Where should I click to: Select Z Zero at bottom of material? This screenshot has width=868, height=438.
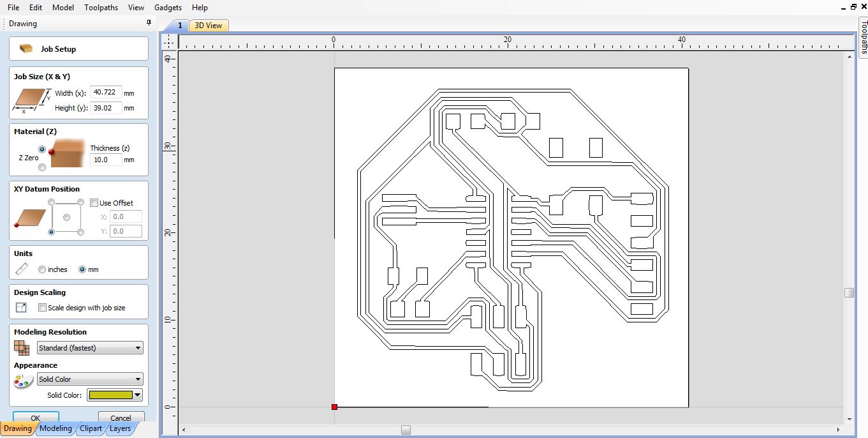(x=42, y=167)
